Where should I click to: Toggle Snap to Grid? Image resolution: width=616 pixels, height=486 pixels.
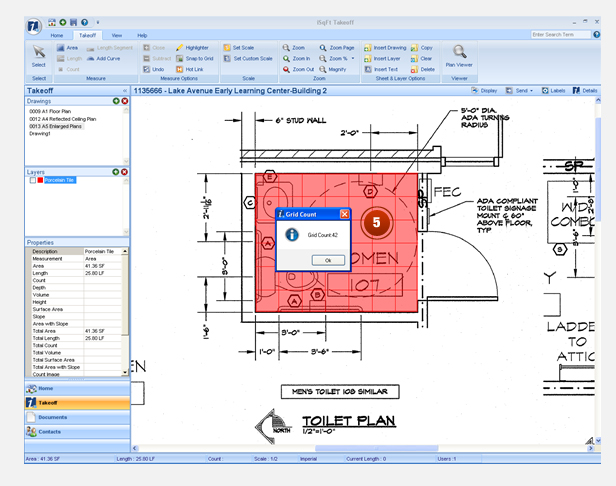[x=194, y=59]
